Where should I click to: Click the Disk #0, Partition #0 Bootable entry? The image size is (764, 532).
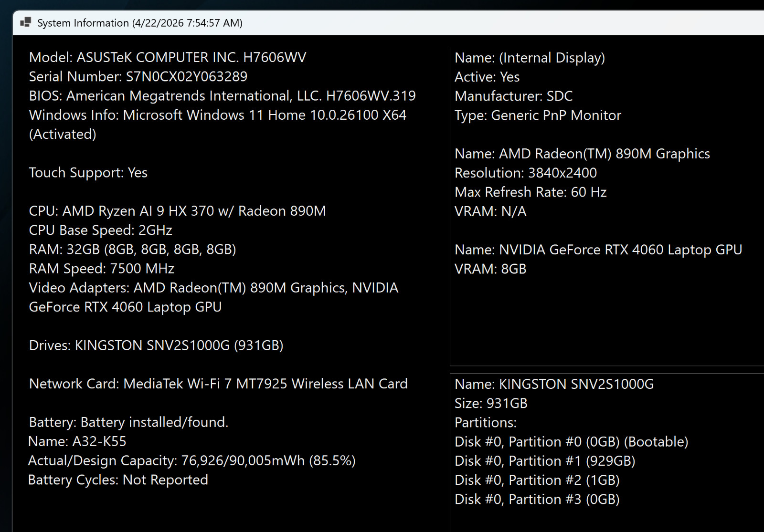tap(572, 442)
